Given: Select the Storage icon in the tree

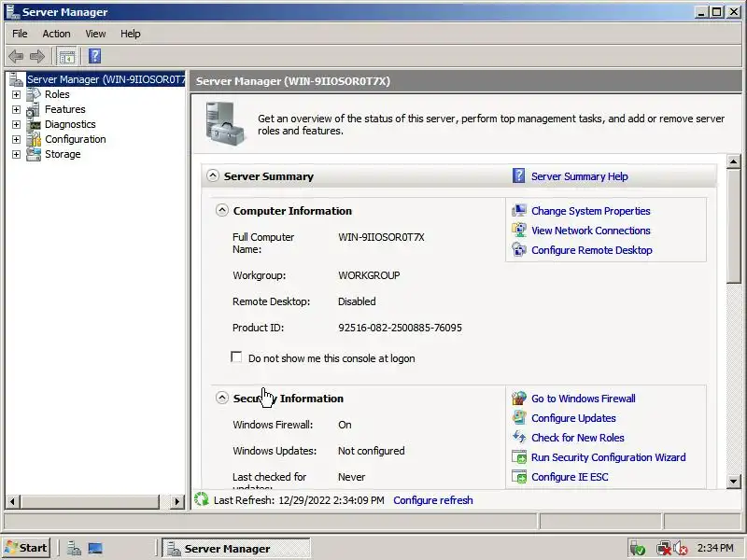Looking at the screenshot, I should (x=34, y=154).
